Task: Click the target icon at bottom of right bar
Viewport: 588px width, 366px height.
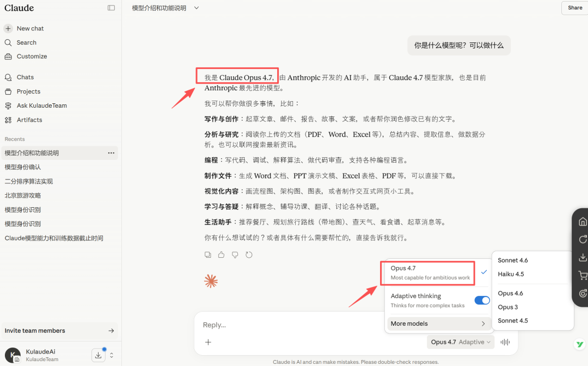Action: (x=583, y=293)
